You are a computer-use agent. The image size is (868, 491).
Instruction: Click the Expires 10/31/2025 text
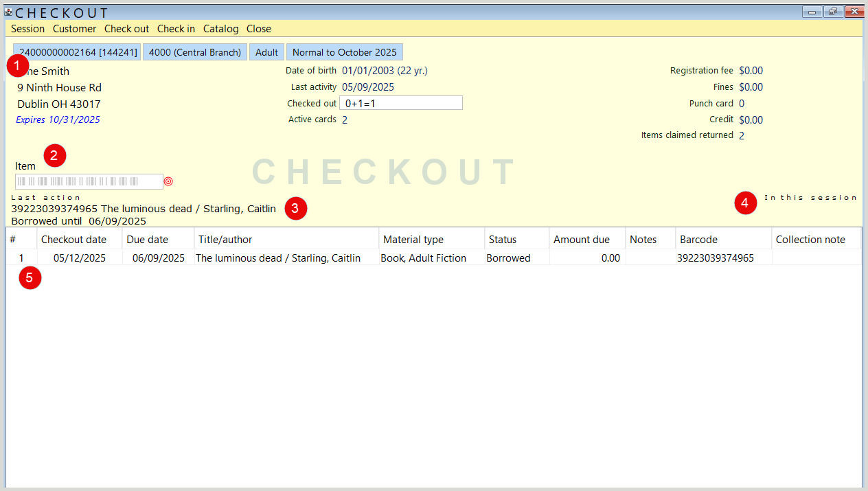point(58,119)
